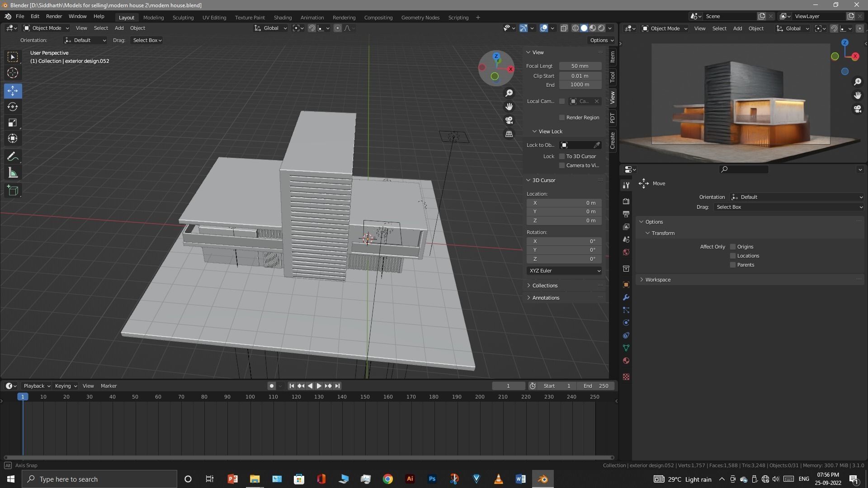Select the Scale tool
Viewport: 868px width, 488px height.
pos(13,122)
